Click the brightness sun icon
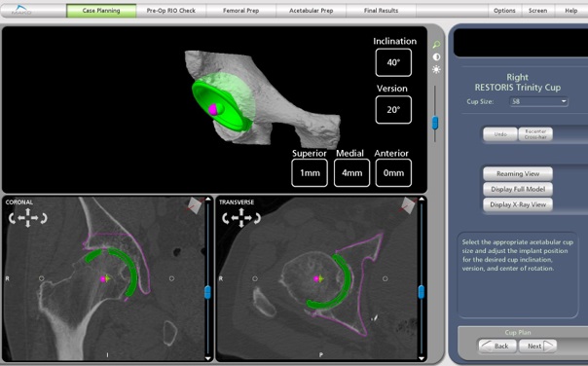The height and width of the screenshot is (366, 588). [436, 69]
